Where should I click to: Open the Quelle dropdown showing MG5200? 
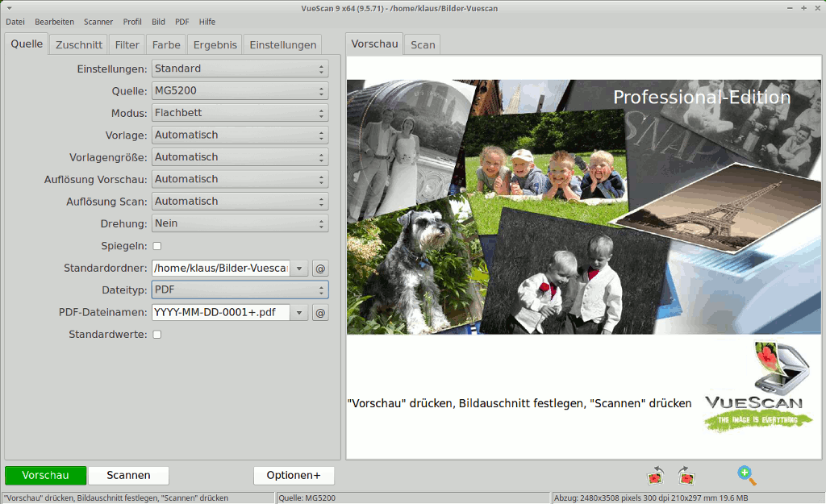[240, 90]
